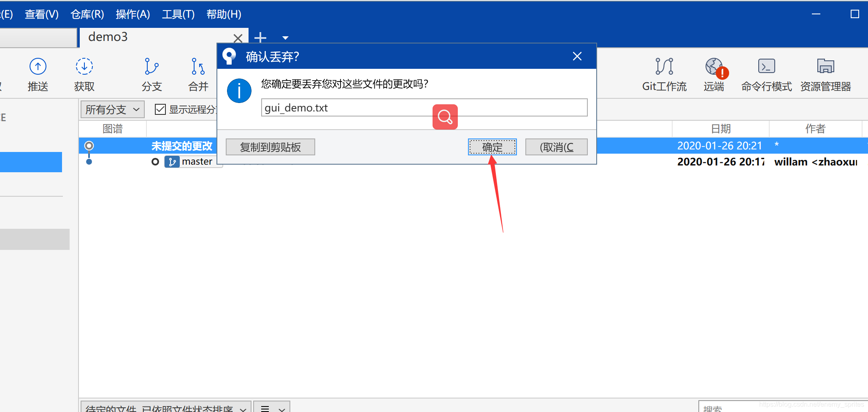Screen dimensions: 868x412
Task: Open 资源管理器 file explorer
Action: [x=825, y=74]
